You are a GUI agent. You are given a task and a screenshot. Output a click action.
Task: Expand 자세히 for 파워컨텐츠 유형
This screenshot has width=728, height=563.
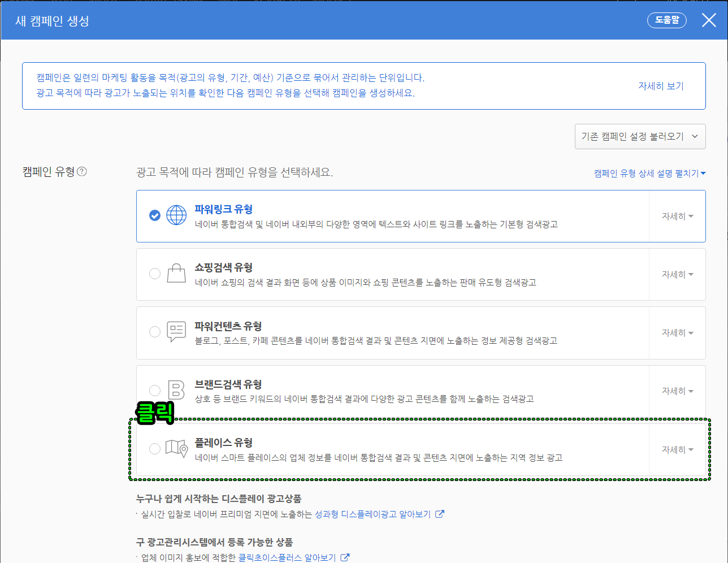[x=678, y=332]
